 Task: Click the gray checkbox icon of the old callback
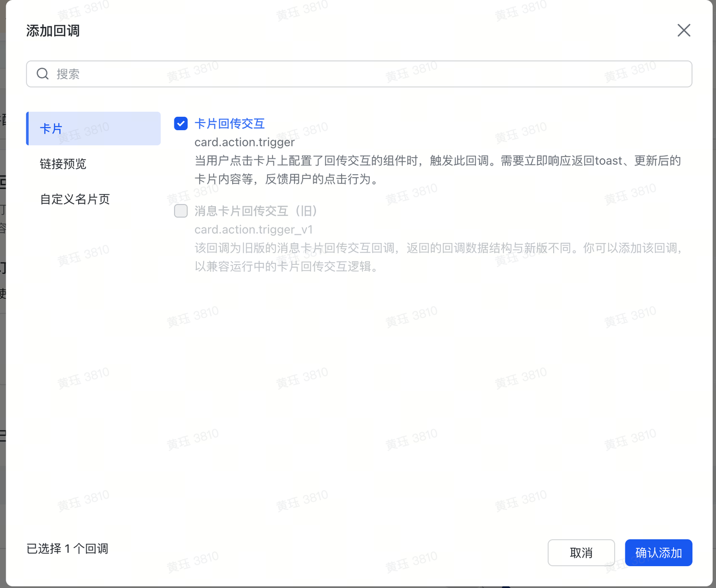point(181,211)
